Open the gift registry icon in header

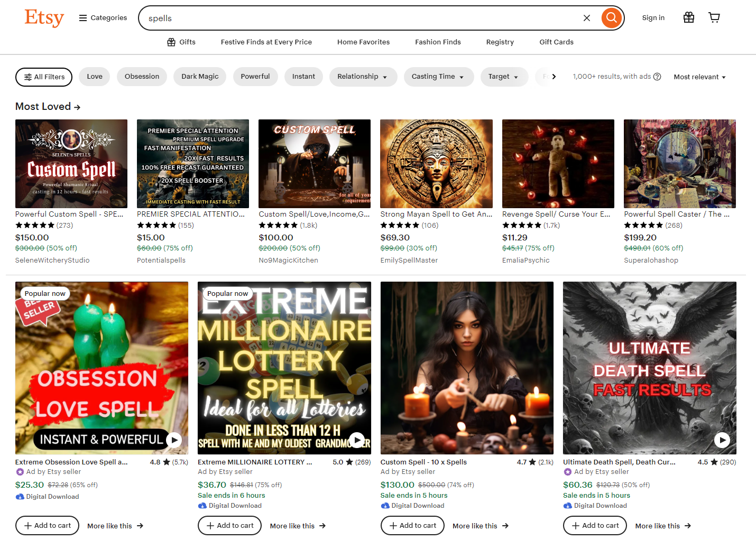click(x=689, y=17)
